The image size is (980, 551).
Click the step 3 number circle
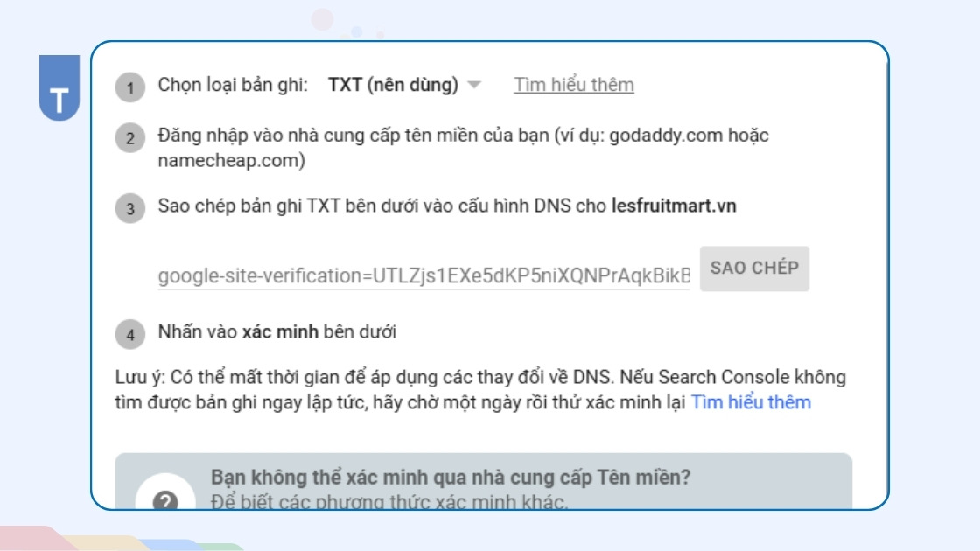tap(130, 208)
